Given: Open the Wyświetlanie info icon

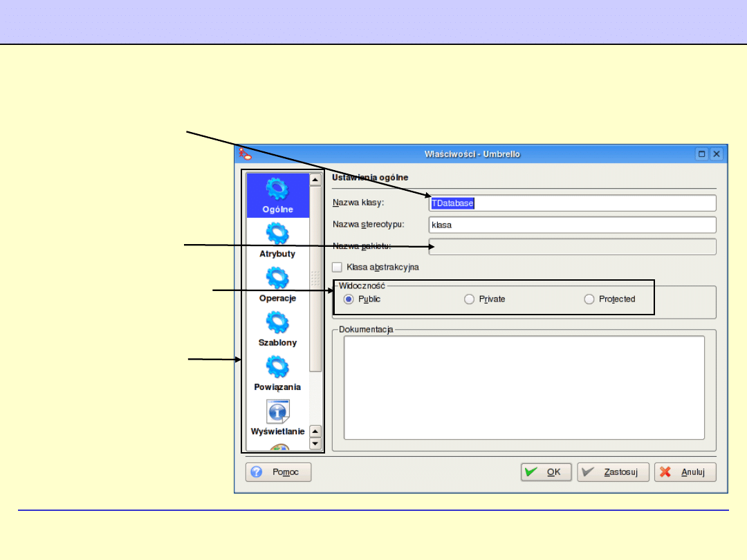Looking at the screenshot, I should (277, 412).
